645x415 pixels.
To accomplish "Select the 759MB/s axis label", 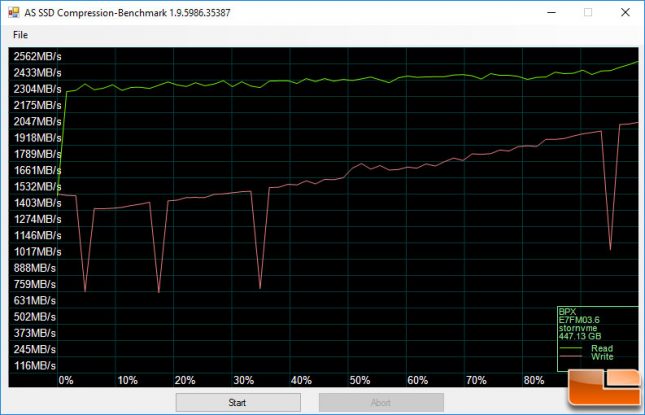I will click(x=35, y=284).
